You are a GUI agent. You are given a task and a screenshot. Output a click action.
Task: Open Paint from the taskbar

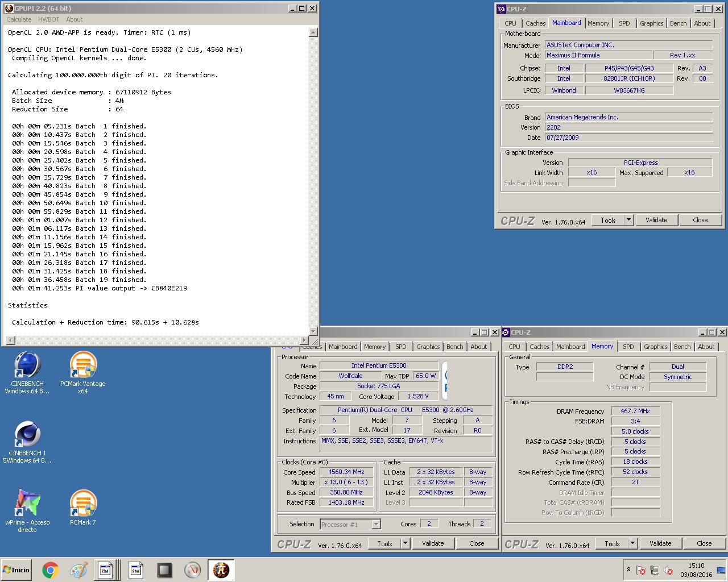point(78,569)
